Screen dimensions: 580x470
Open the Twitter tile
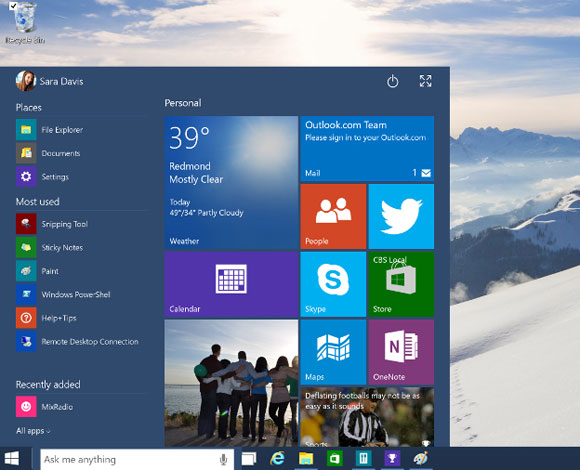401,216
